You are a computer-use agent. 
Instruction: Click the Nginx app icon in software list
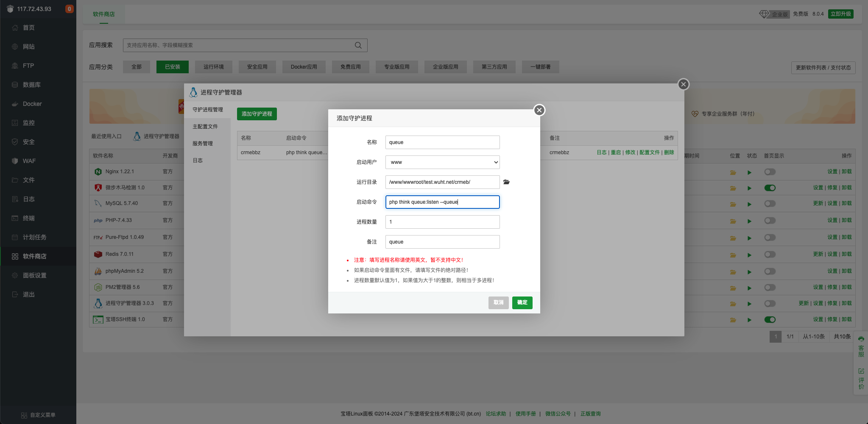point(98,172)
